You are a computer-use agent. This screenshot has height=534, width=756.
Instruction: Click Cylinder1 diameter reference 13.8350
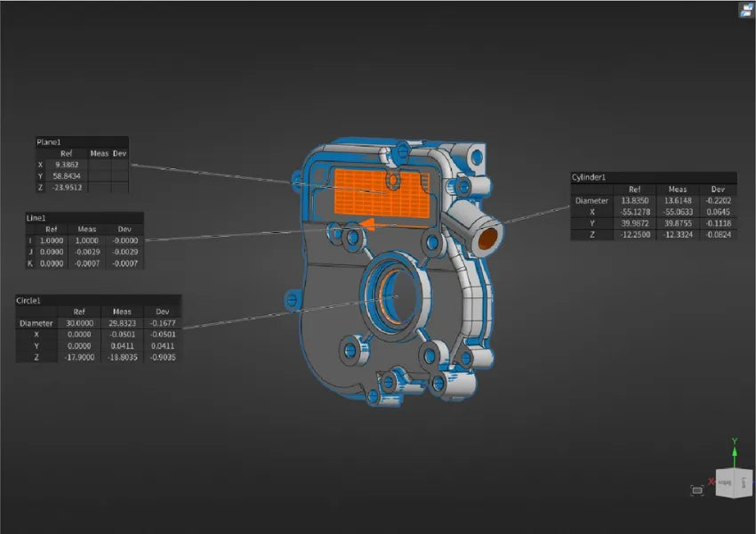click(634, 200)
